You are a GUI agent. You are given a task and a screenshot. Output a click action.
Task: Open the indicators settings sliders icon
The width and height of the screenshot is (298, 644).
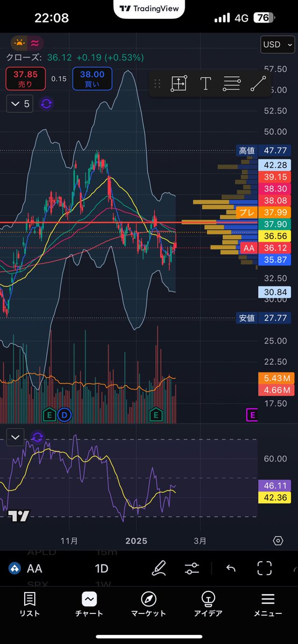(x=192, y=568)
